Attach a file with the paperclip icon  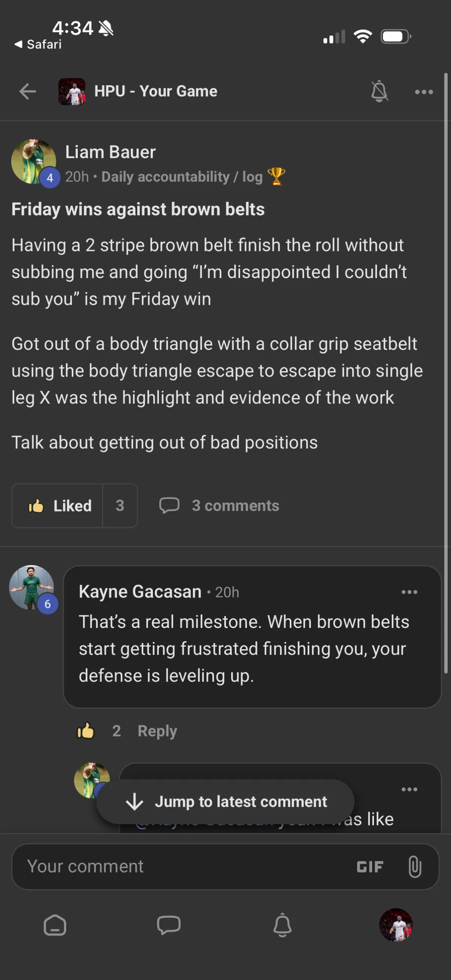pos(415,867)
